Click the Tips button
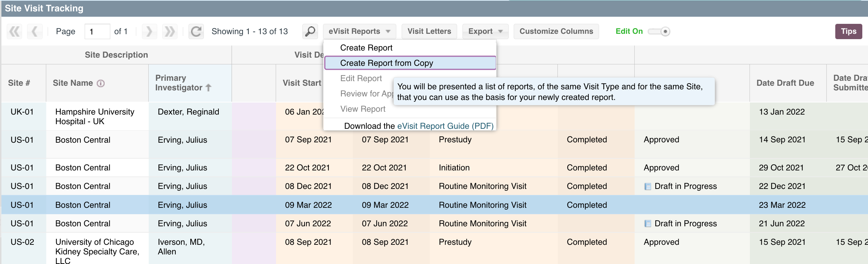Image resolution: width=868 pixels, height=264 pixels. [848, 32]
